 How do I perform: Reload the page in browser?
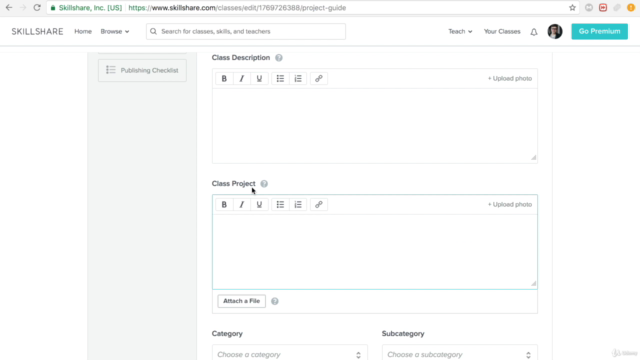pos(37,8)
